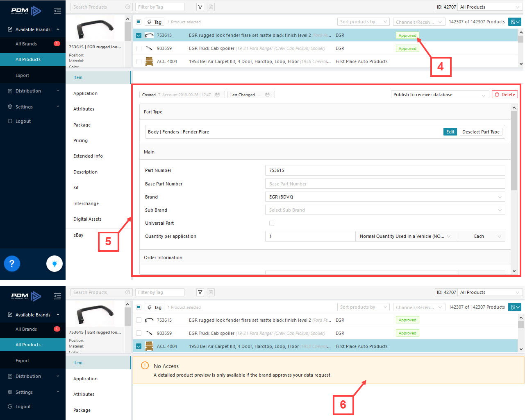Check product 983559 checkbox in upper list
The height and width of the screenshot is (420, 525).
coord(139,48)
